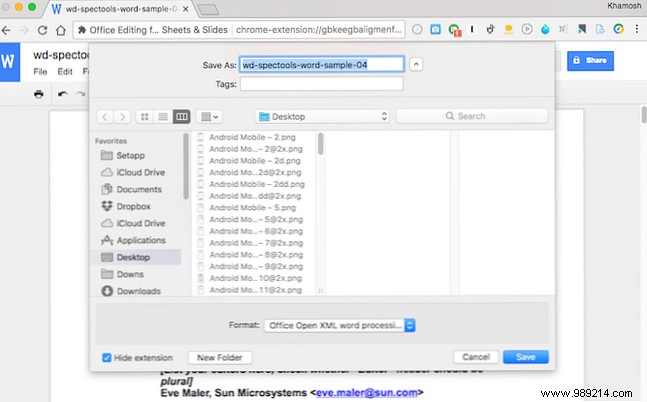Open the Downs folder in Favorites

point(122,274)
